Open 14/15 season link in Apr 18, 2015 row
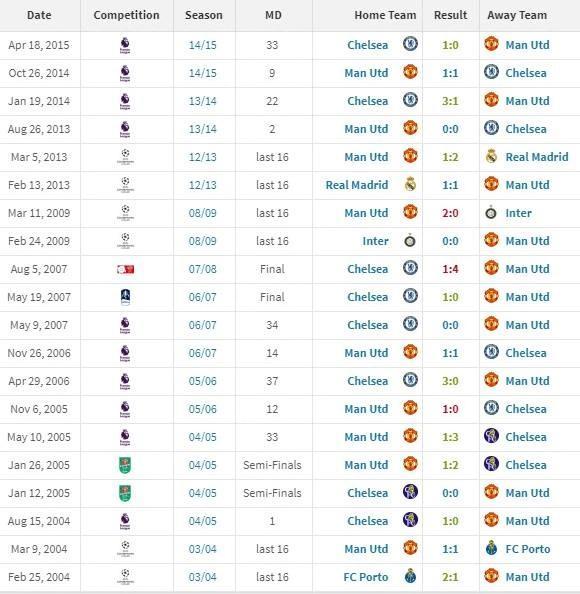This screenshot has height=594, width=580. [203, 45]
